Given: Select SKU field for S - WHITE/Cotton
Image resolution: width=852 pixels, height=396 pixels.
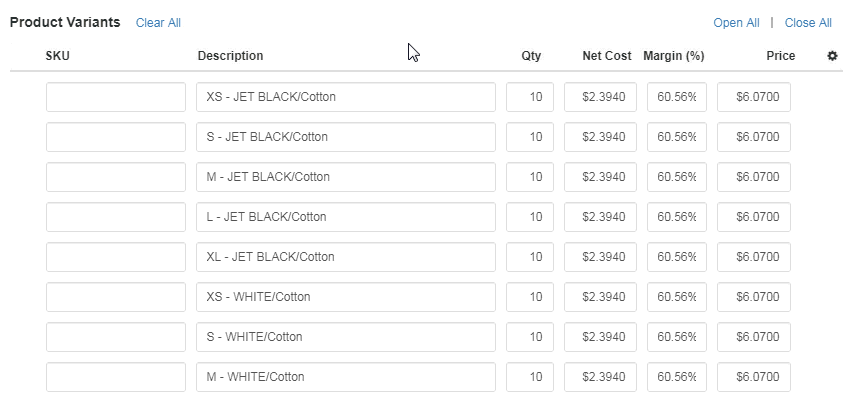Looking at the screenshot, I should pyautogui.click(x=116, y=337).
